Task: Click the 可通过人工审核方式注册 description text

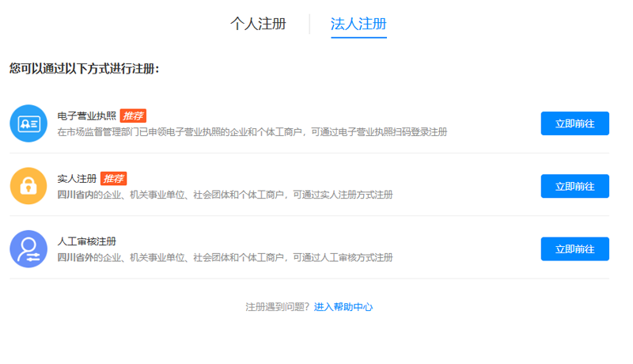Action: [341, 257]
